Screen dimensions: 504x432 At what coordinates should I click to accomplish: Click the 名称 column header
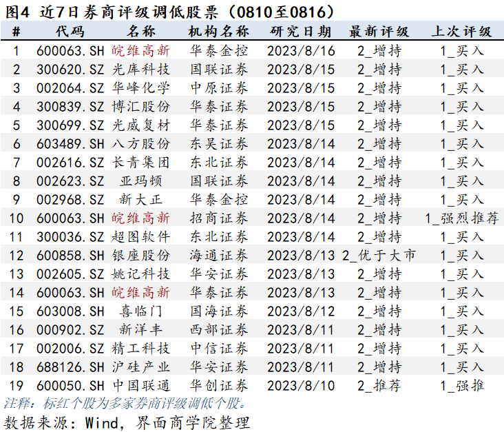click(x=140, y=32)
